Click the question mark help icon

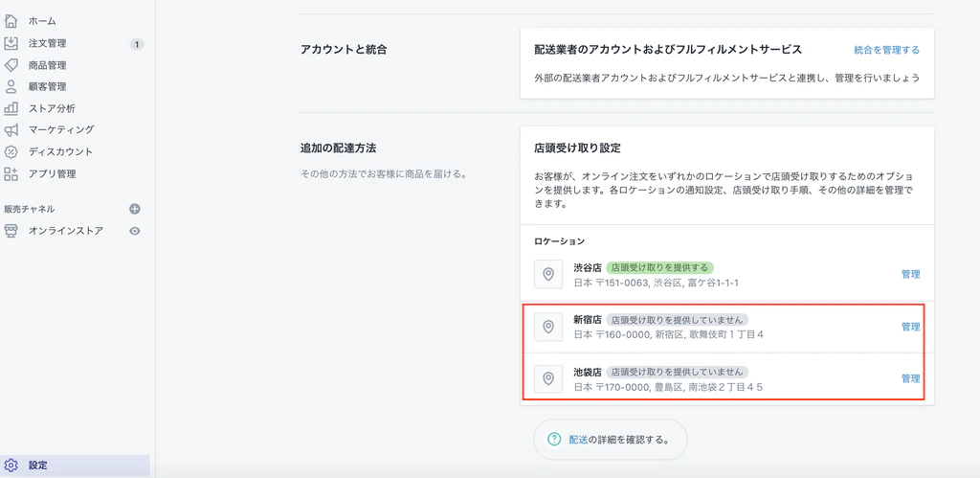point(554,440)
